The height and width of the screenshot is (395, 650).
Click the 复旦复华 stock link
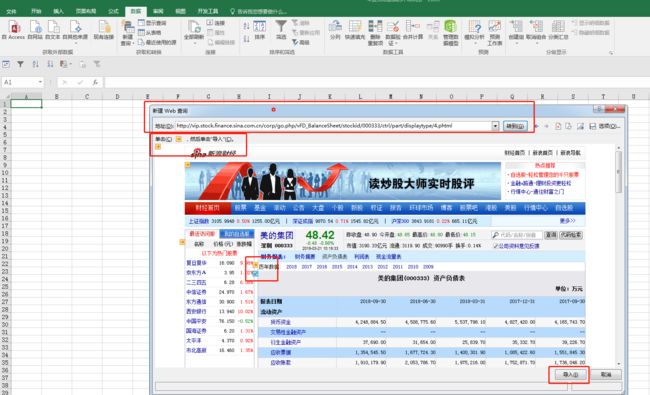196,263
